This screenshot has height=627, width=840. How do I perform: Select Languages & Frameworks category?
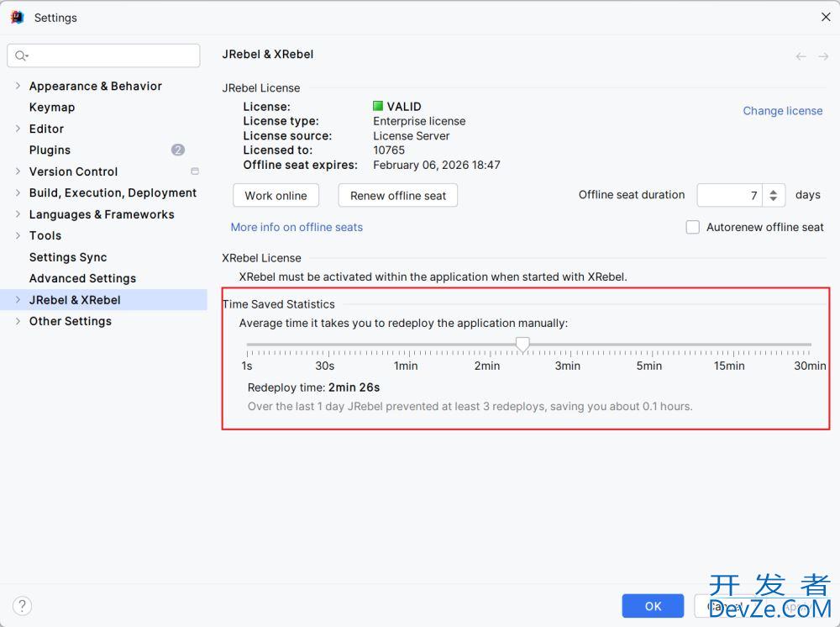click(x=102, y=214)
